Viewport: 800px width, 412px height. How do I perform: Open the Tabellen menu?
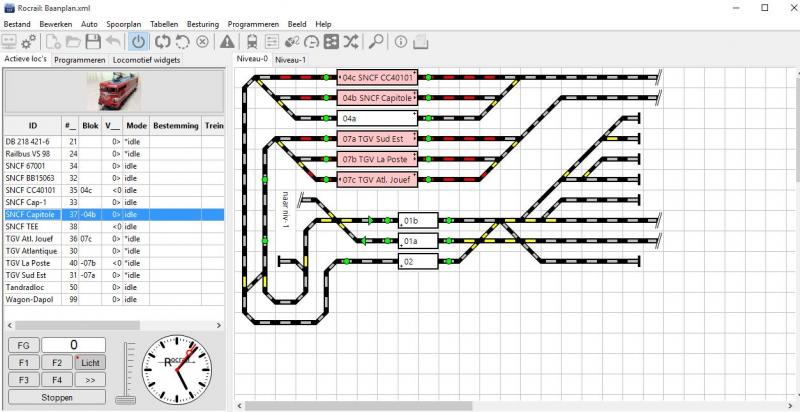click(164, 24)
